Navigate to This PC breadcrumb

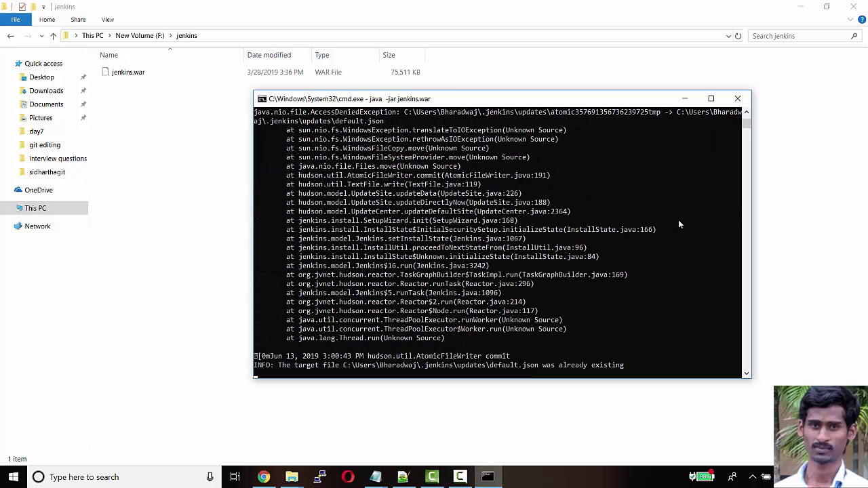tap(93, 36)
